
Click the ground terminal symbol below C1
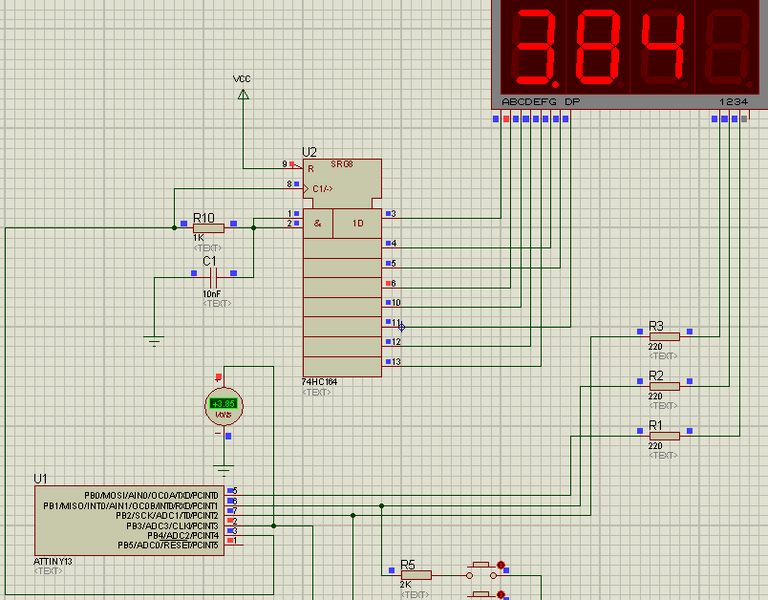coord(154,341)
